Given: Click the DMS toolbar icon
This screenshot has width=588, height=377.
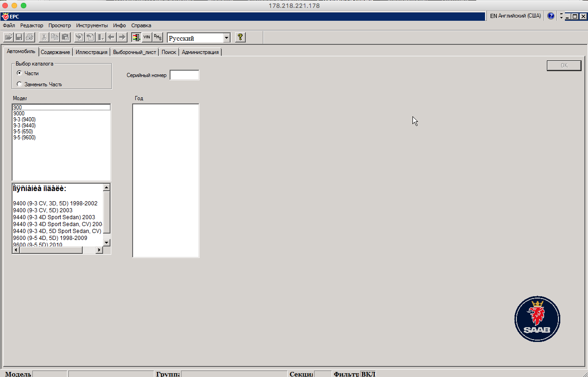Looking at the screenshot, I should click(x=158, y=37).
